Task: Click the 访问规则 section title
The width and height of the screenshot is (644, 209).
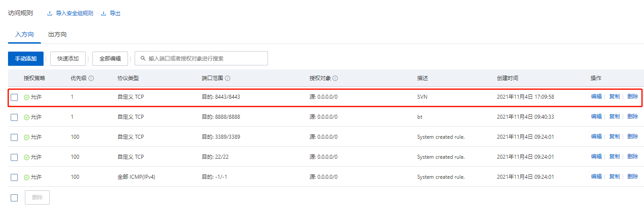Action: coord(20,13)
